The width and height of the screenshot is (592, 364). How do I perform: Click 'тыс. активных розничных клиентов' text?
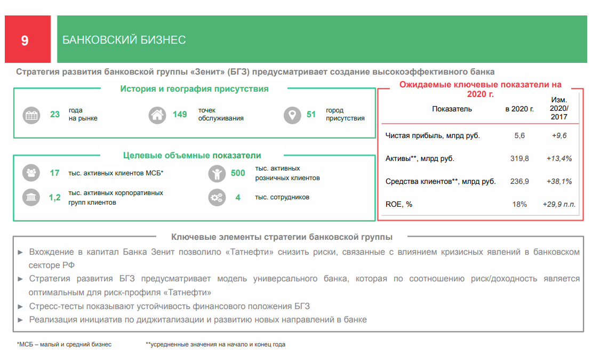pyautogui.click(x=287, y=173)
